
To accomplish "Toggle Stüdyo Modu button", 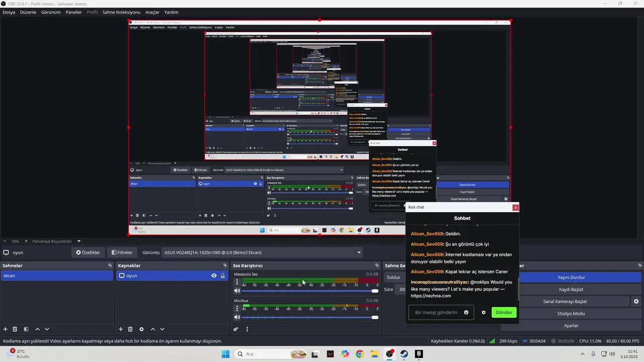I will tap(571, 314).
